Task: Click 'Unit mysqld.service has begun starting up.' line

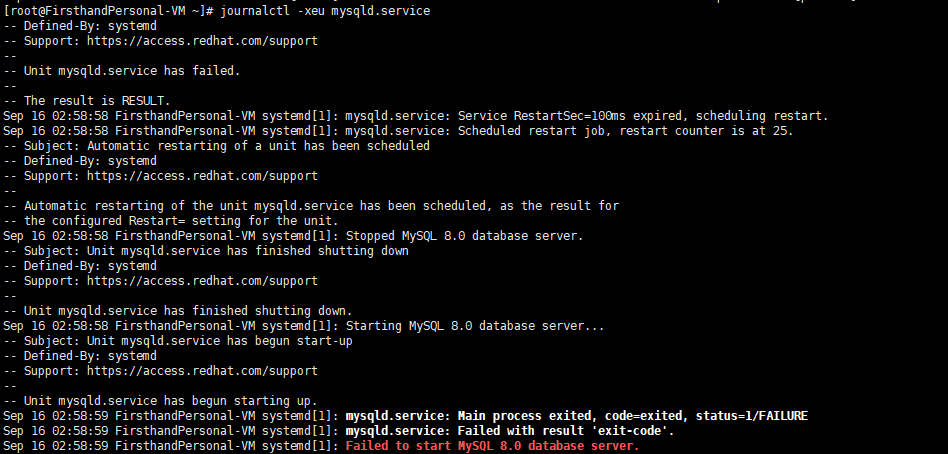Action: [170, 401]
